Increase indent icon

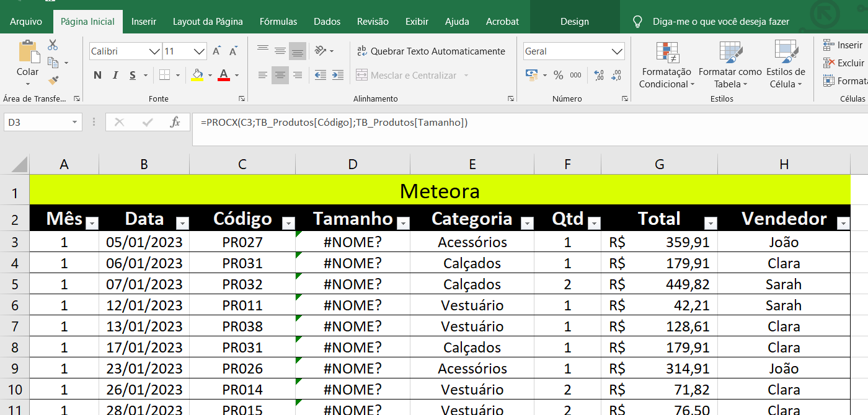tap(338, 75)
